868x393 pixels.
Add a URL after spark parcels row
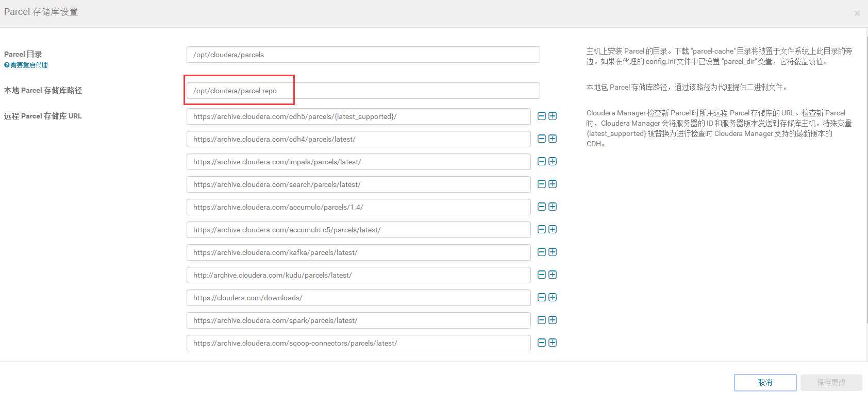[553, 320]
